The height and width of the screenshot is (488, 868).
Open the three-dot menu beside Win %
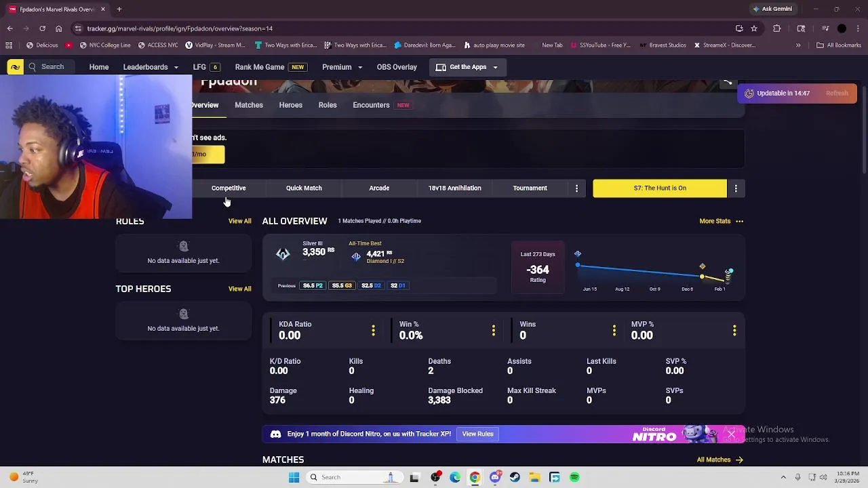[494, 330]
